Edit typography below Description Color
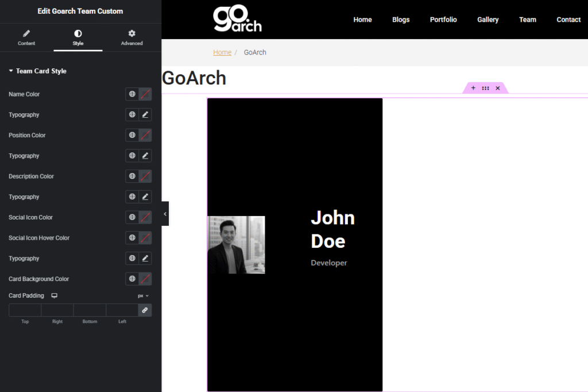588x392 pixels. coord(145,197)
